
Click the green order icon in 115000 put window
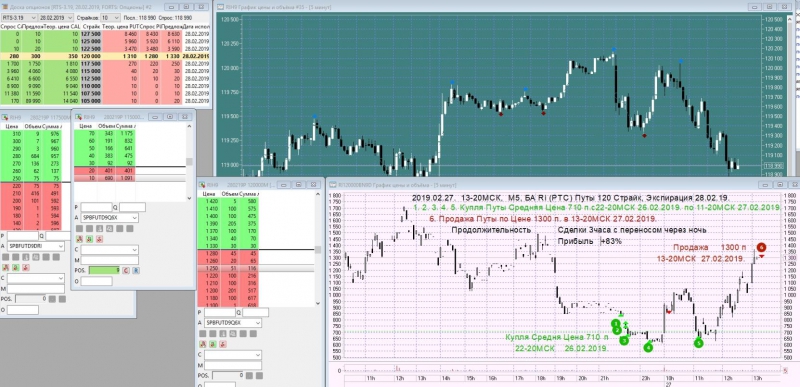(89, 239)
